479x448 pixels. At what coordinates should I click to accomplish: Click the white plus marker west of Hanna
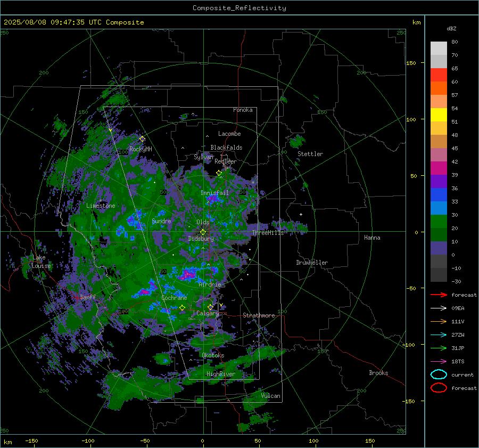pyautogui.click(x=301, y=214)
